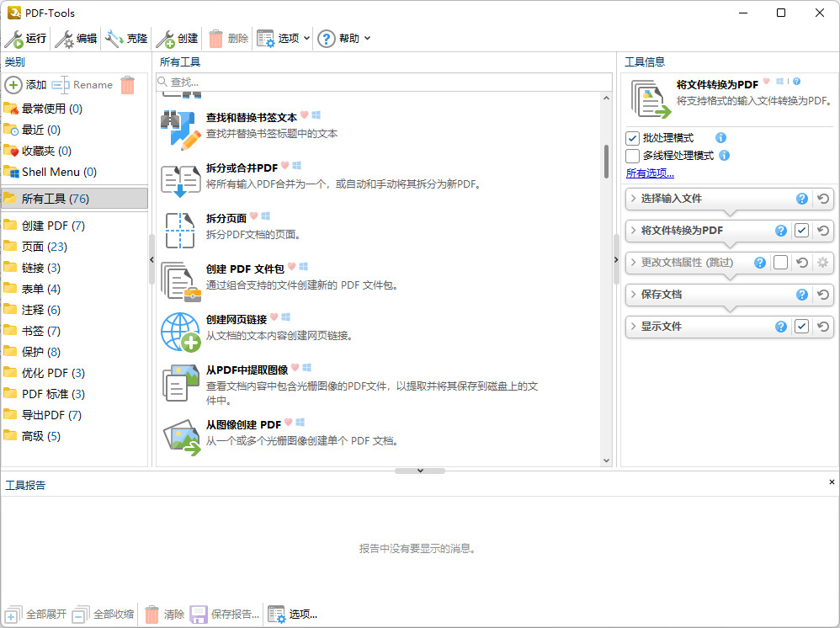Open the 页面 (23) category
The width and height of the screenshot is (840, 628).
click(x=74, y=247)
